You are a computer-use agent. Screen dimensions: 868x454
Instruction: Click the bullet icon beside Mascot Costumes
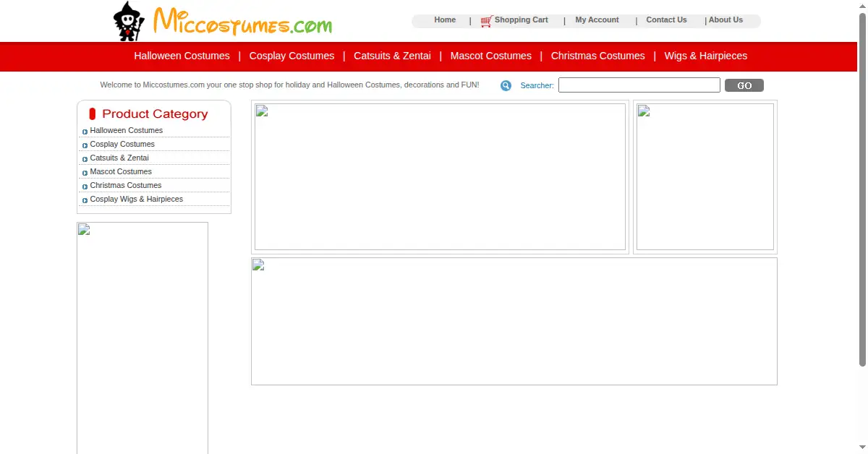click(85, 173)
